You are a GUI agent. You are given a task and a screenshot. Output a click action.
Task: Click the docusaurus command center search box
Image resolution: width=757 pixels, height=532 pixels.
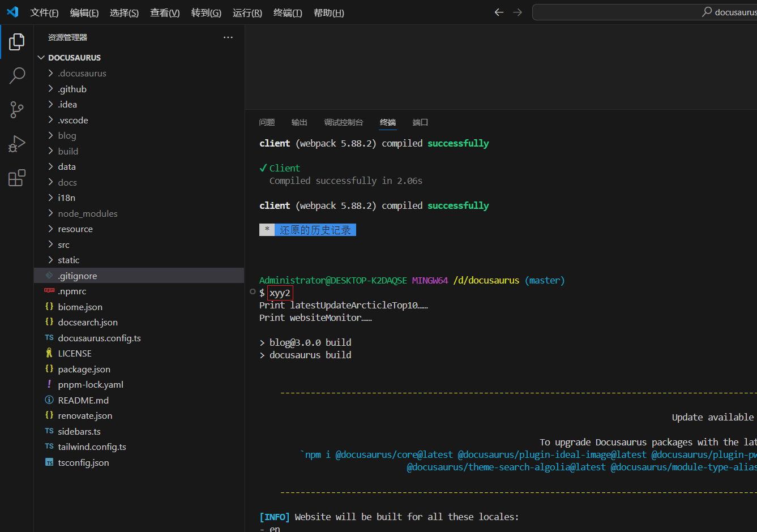644,12
